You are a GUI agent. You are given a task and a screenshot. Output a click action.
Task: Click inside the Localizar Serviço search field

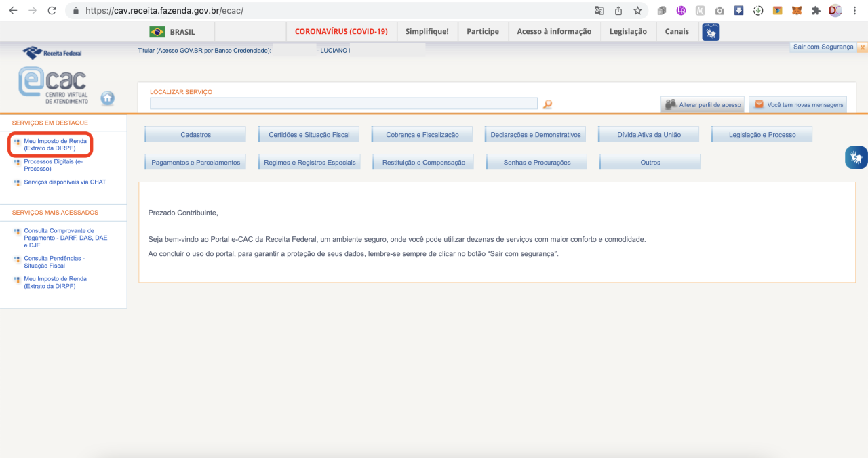342,103
